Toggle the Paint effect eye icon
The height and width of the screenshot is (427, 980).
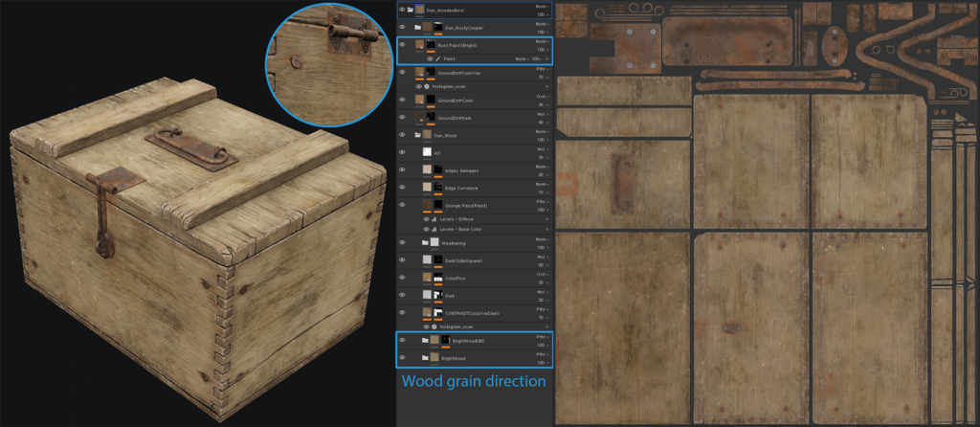point(430,58)
